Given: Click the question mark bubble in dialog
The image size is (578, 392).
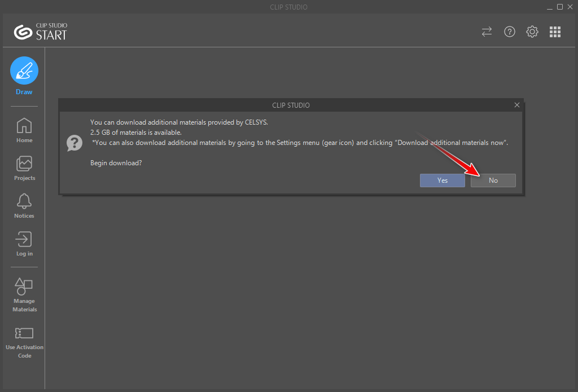Looking at the screenshot, I should click(x=74, y=143).
